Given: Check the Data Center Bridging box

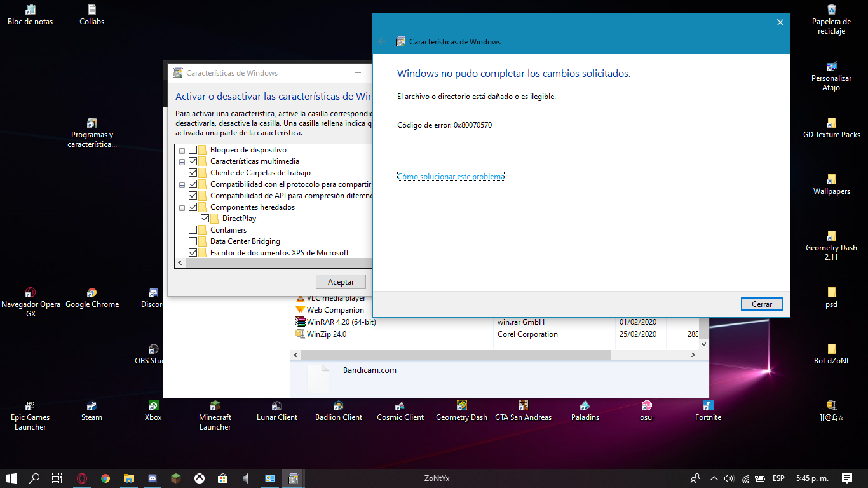Looking at the screenshot, I should [x=193, y=241].
